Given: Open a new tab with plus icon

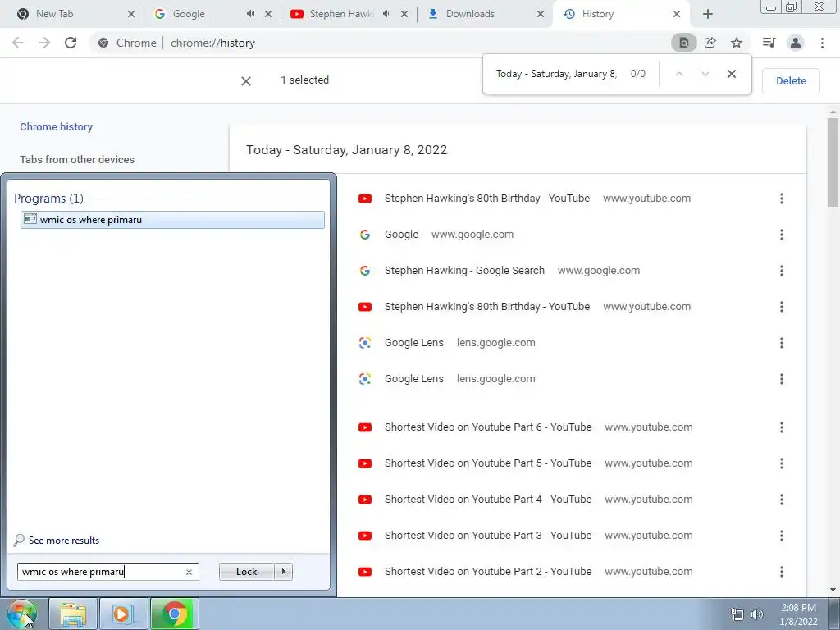Looking at the screenshot, I should 708,14.
